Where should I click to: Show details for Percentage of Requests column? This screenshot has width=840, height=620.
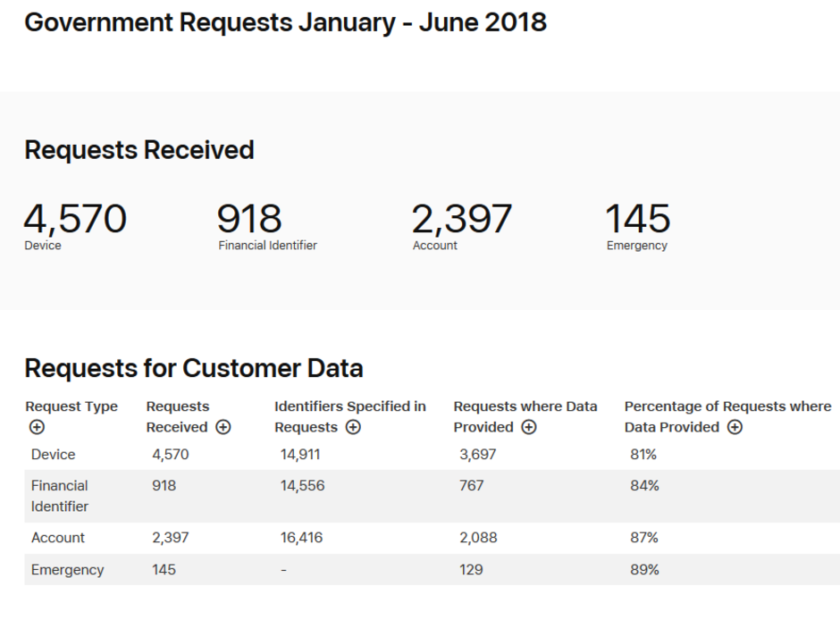(x=735, y=427)
